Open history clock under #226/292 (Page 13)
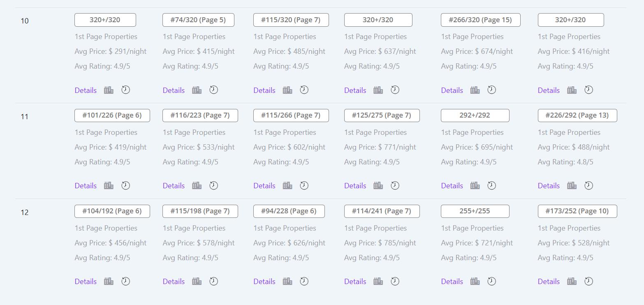644x305 pixels. coord(588,186)
